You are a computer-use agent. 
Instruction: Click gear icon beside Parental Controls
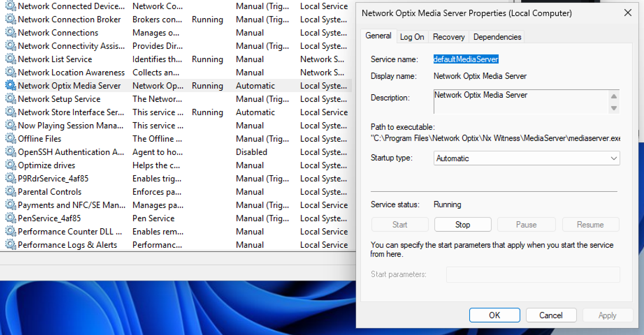11,192
